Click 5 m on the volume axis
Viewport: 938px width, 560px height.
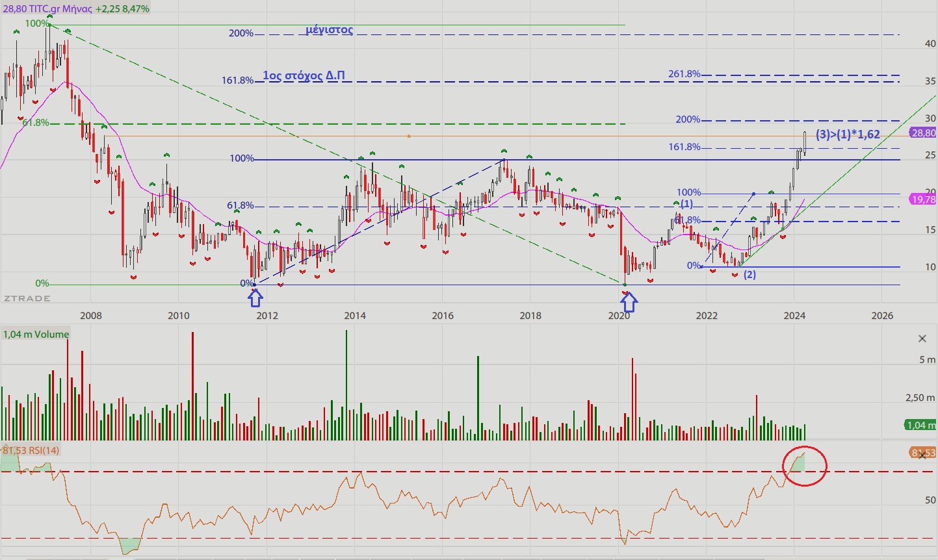point(927,359)
